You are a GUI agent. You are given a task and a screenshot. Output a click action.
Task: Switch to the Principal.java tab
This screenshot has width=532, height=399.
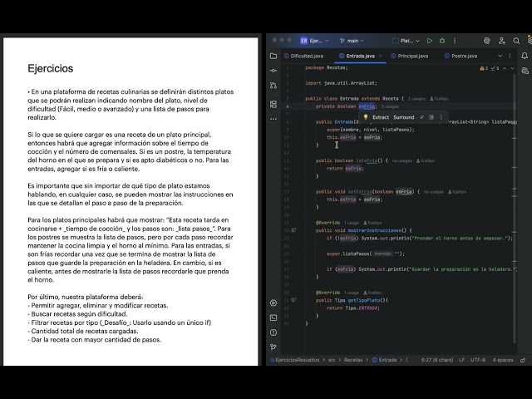[x=410, y=56]
